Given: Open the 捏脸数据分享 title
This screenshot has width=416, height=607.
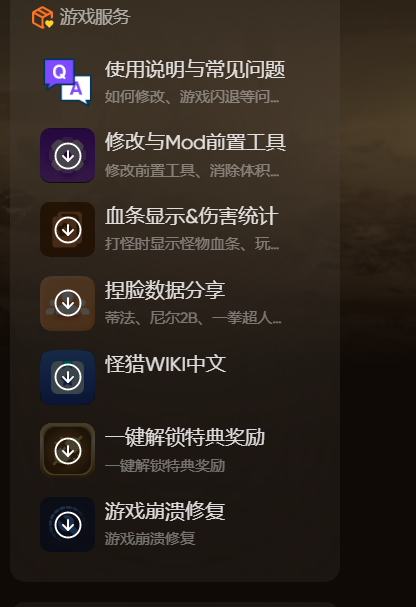Looking at the screenshot, I should [165, 290].
